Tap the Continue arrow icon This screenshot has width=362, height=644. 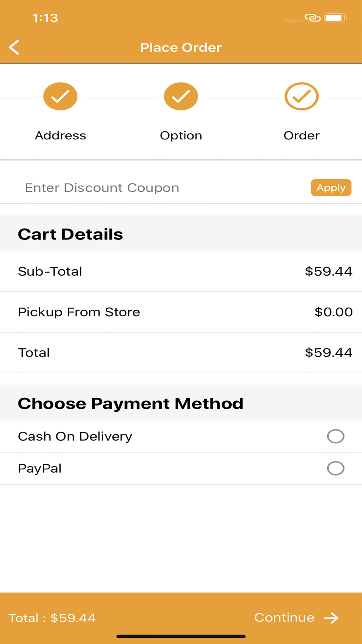coord(331,618)
